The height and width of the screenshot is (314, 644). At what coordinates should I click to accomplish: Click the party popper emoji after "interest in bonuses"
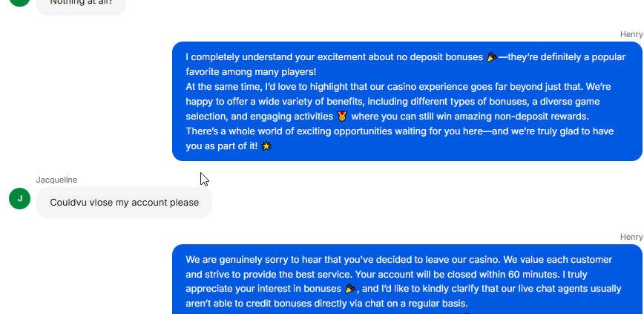[351, 289]
